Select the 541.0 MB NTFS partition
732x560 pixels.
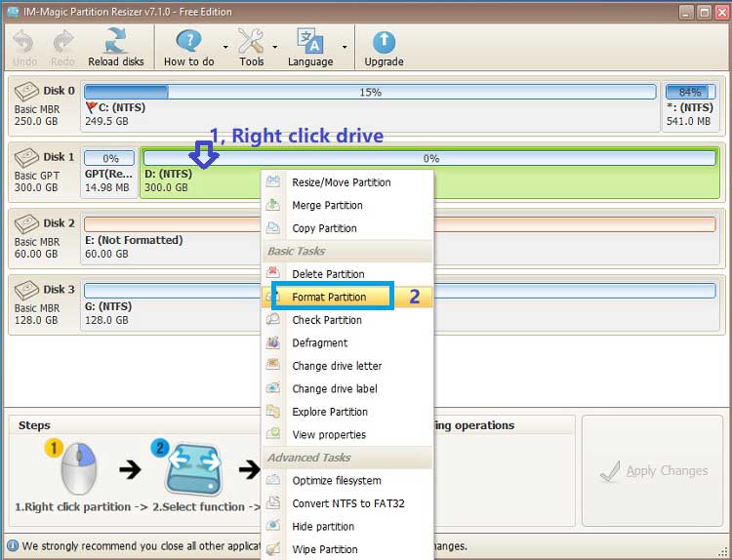tap(690, 105)
